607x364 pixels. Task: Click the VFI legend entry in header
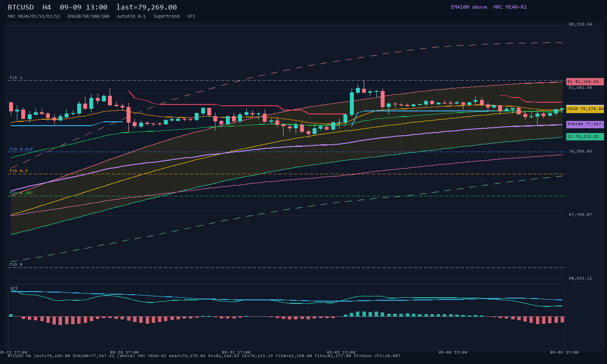click(191, 16)
